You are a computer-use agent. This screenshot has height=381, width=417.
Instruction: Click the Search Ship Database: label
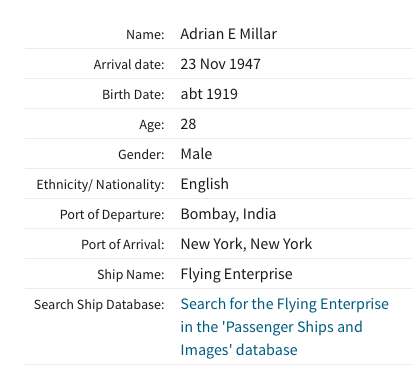(99, 305)
